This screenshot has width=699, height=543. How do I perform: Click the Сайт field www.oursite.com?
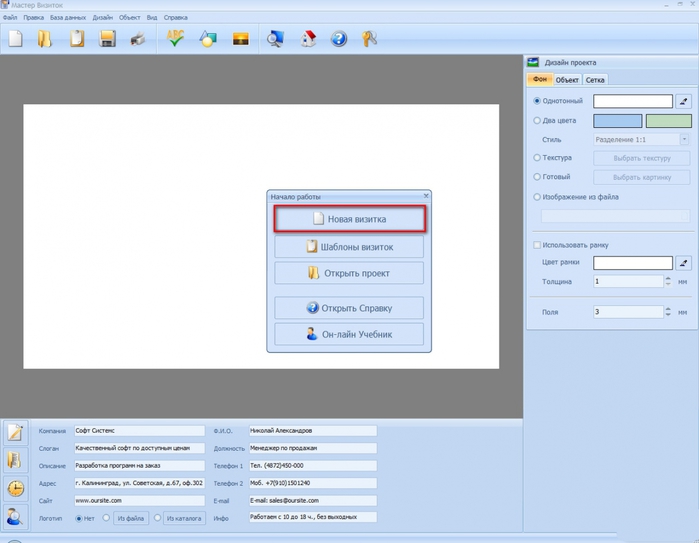(x=140, y=500)
